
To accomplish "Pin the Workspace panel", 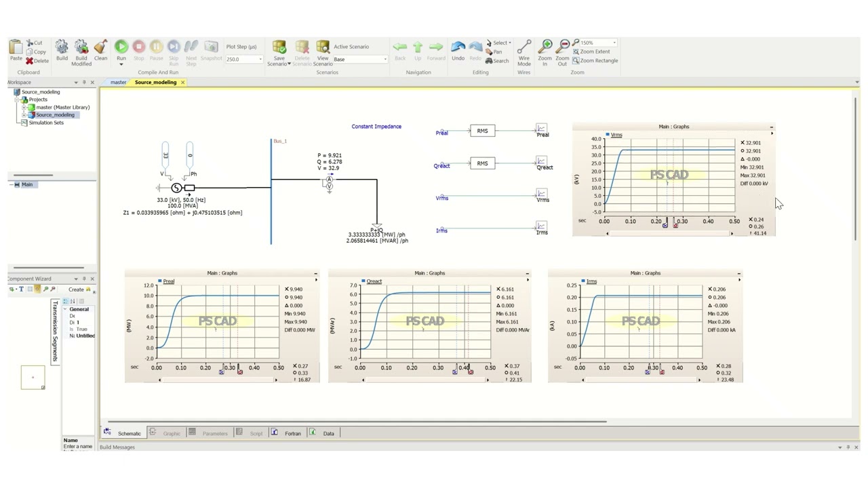I will point(84,82).
